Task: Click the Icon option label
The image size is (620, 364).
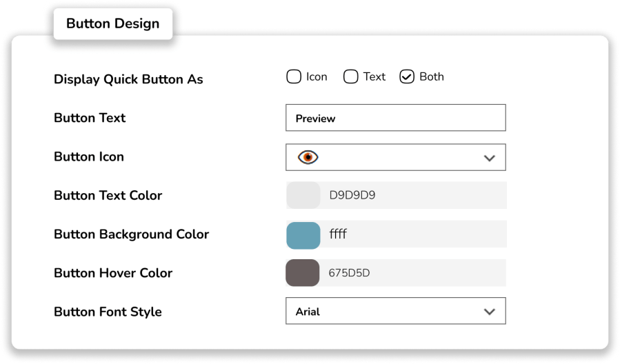Action: pyautogui.click(x=317, y=77)
